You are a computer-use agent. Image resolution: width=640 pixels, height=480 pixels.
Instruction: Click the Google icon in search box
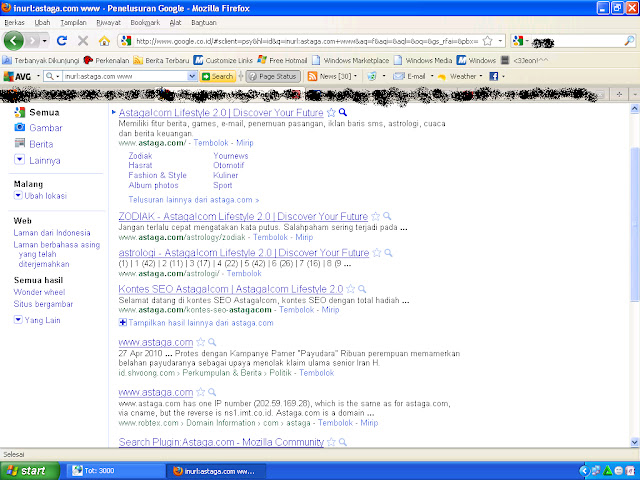click(x=518, y=40)
